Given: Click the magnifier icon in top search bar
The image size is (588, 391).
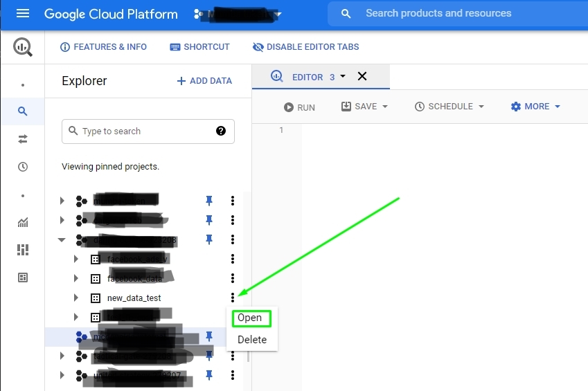Looking at the screenshot, I should 346,14.
